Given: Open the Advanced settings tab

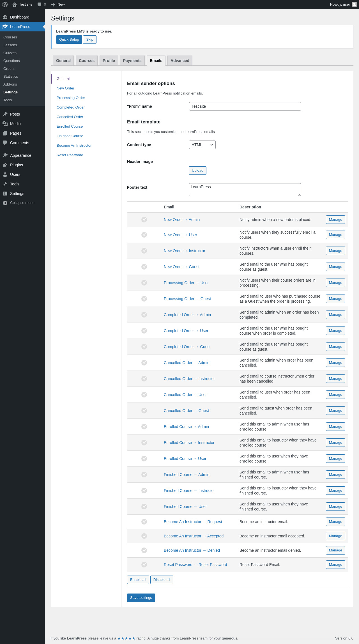Looking at the screenshot, I should coord(180,61).
